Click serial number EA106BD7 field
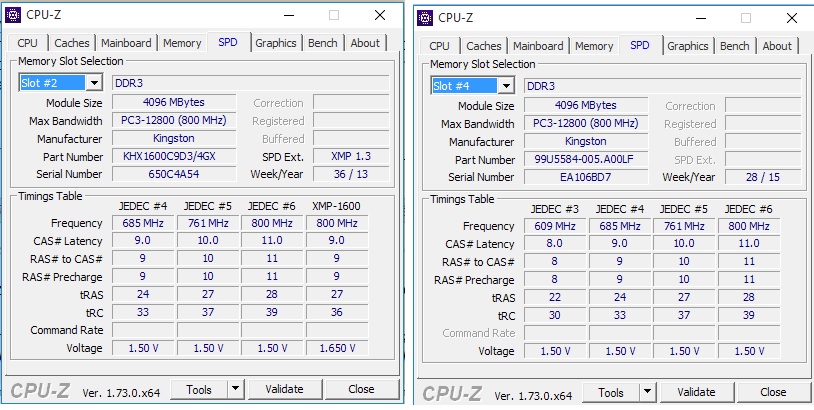 [x=586, y=177]
